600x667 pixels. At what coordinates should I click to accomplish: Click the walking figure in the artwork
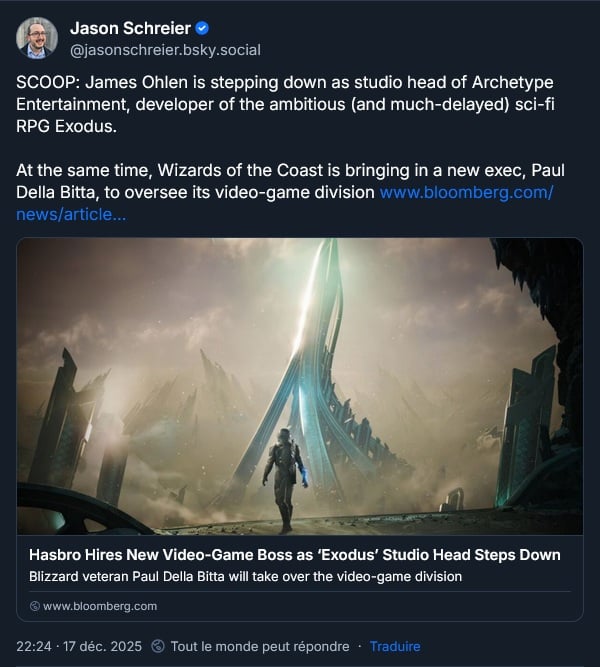284,481
